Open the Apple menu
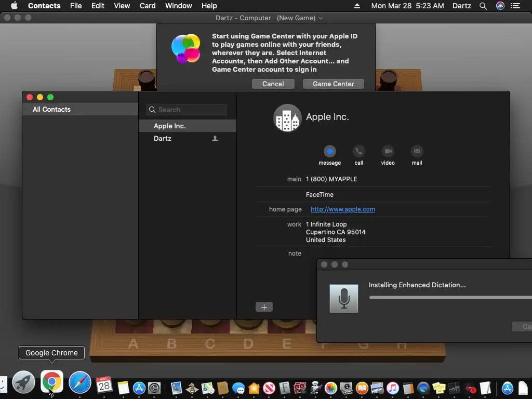This screenshot has width=532, height=399. pos(14,6)
